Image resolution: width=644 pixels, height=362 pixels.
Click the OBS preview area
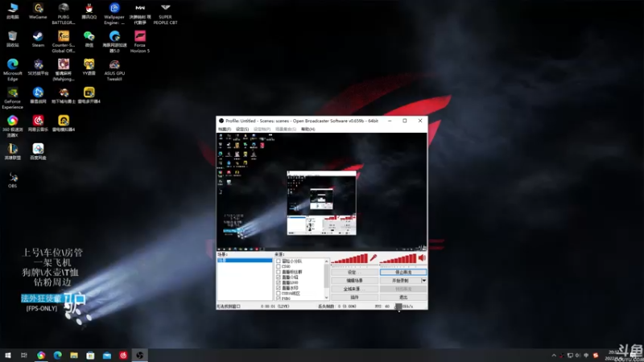[321, 191]
